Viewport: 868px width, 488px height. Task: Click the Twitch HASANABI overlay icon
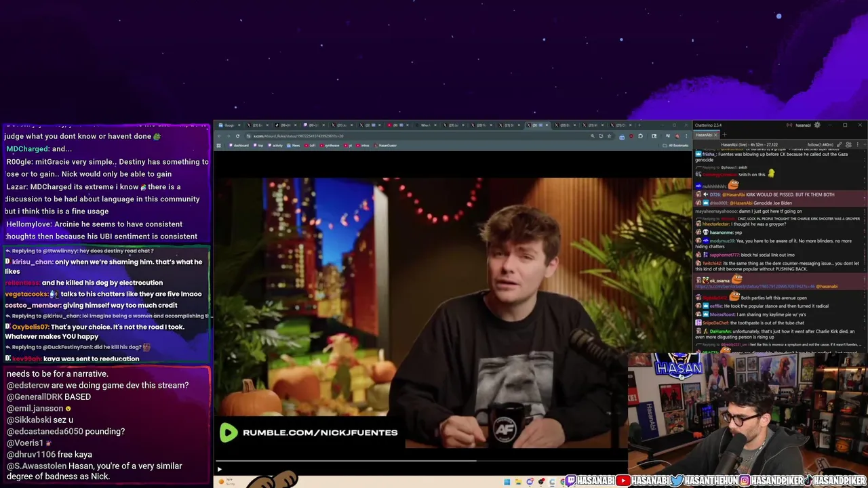570,481
